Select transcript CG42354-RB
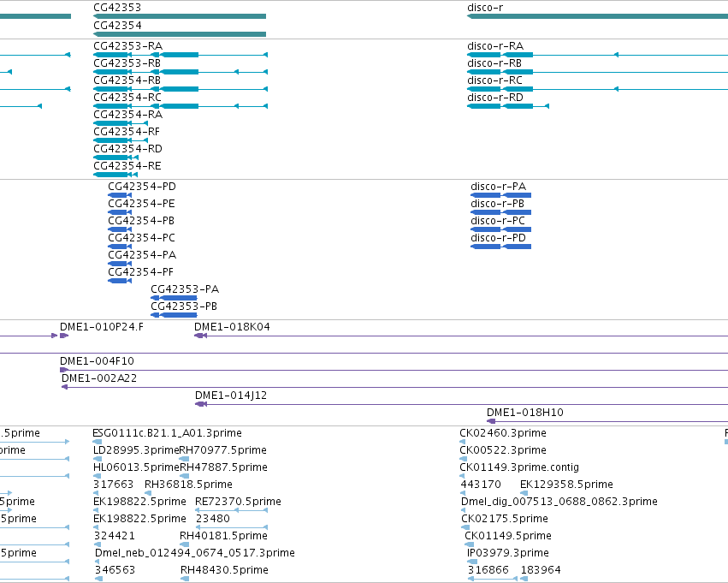This screenshot has height=583, width=728. coord(181,89)
